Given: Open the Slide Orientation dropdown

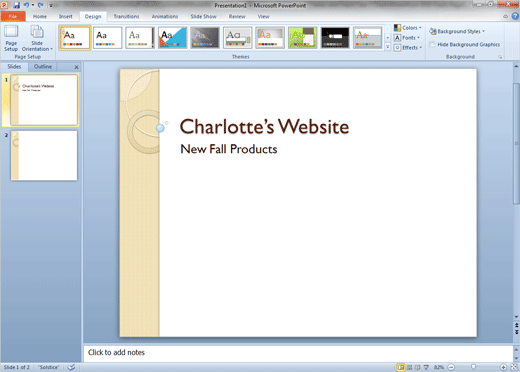Looking at the screenshot, I should point(37,38).
